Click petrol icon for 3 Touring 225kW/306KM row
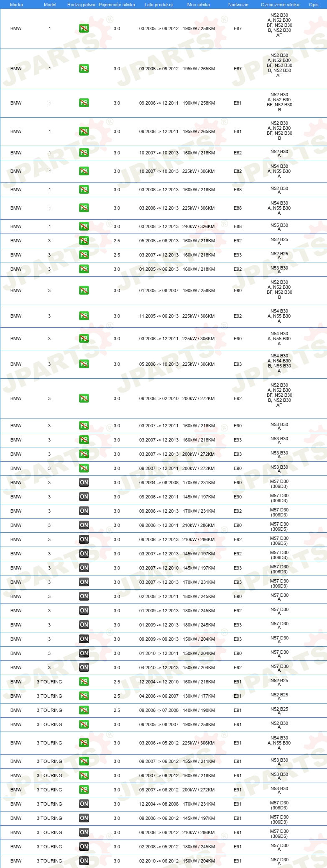 click(84, 743)
